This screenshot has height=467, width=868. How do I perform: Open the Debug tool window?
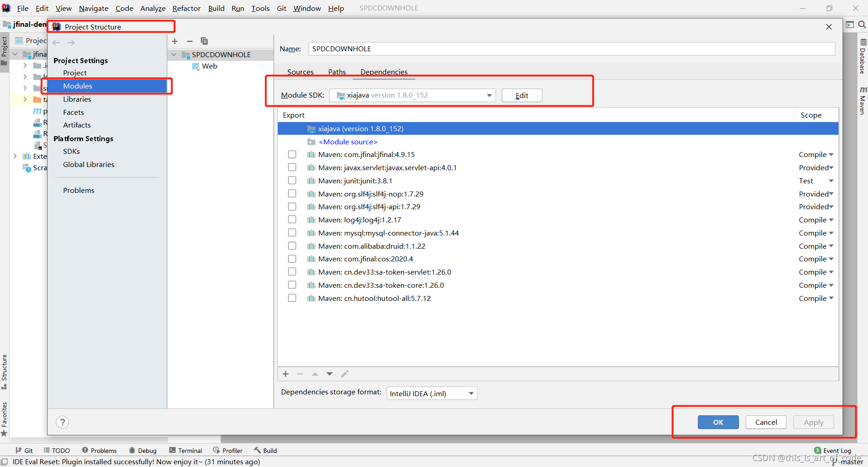point(143,451)
